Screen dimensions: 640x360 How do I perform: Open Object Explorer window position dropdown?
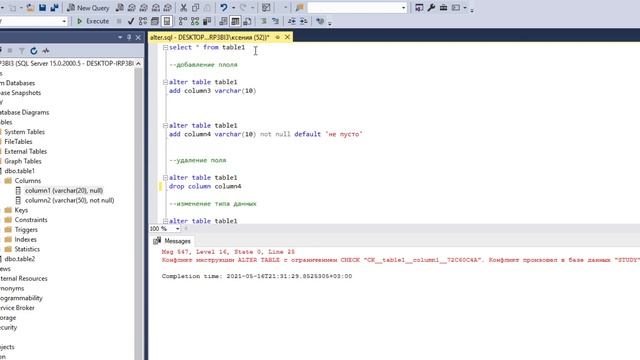point(120,37)
